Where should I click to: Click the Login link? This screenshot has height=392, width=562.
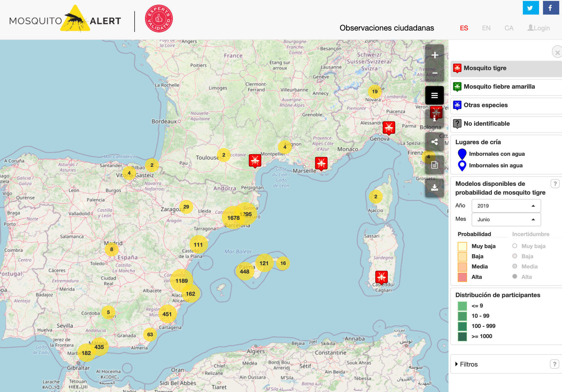(538, 28)
